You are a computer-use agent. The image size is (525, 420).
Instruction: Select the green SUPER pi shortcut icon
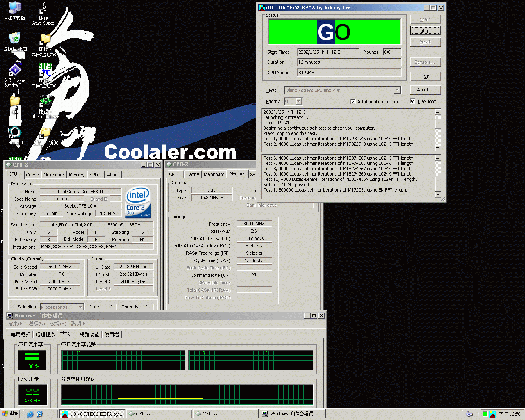(46, 70)
